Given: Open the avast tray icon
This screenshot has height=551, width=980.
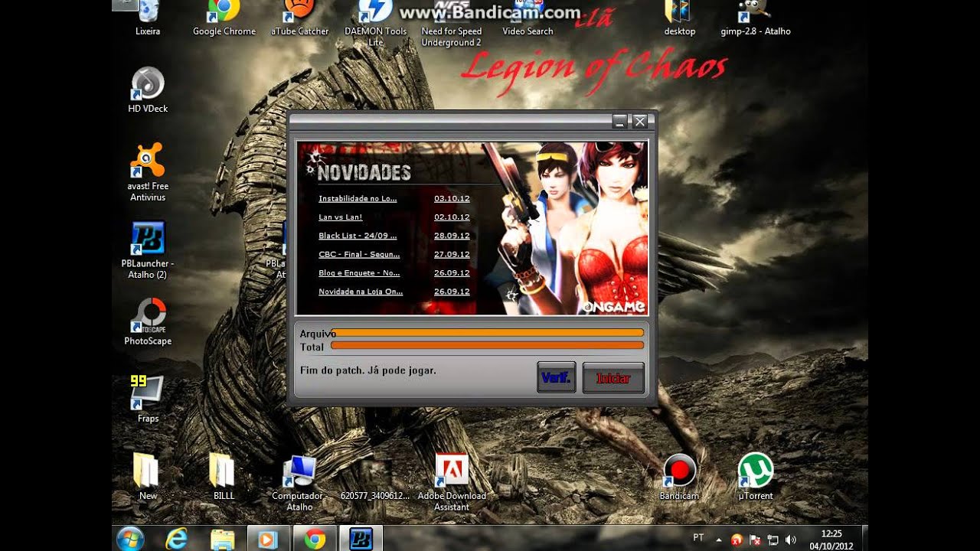Looking at the screenshot, I should (737, 540).
